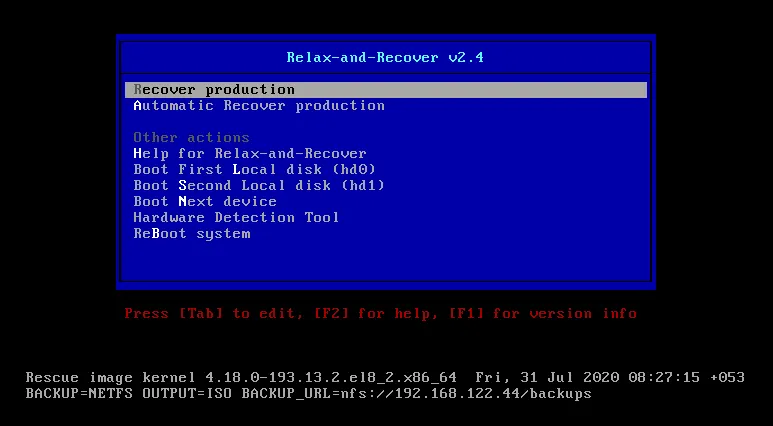
Task: Click the 'Rescue image kernel 4.18.0-193.13.2' line
Action: (385, 378)
